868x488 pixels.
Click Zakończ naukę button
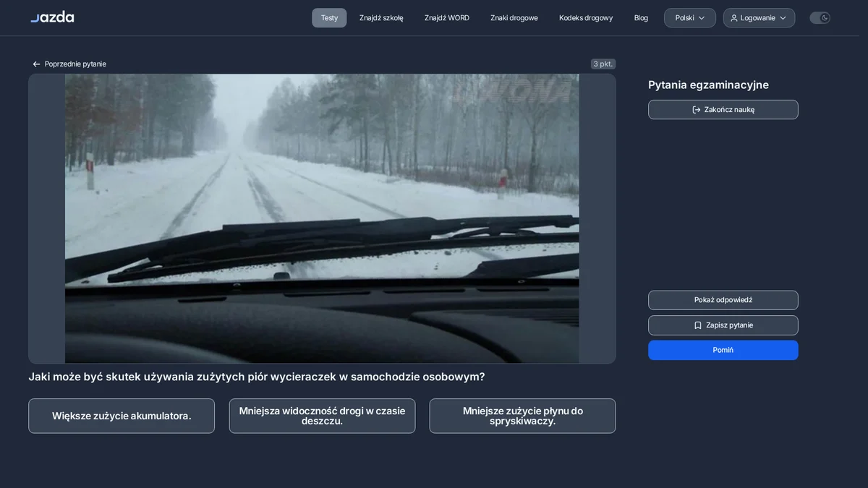pyautogui.click(x=723, y=110)
